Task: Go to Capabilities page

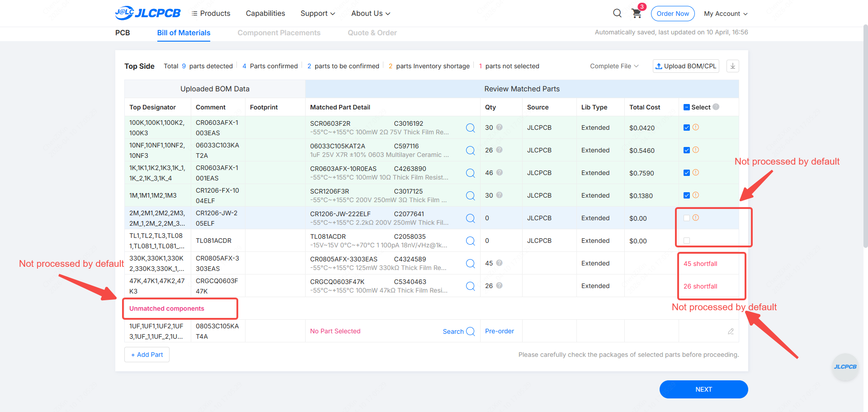Action: point(265,14)
